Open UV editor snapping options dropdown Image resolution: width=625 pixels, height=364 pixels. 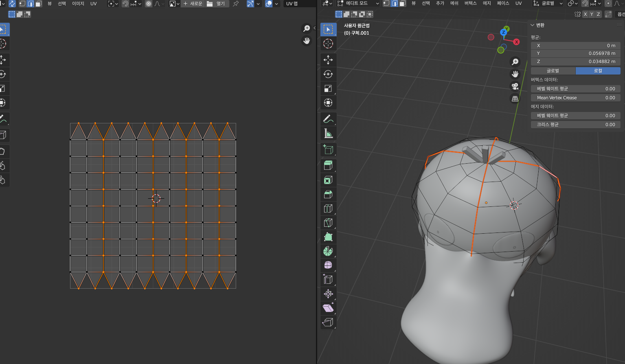pyautogui.click(x=136, y=4)
